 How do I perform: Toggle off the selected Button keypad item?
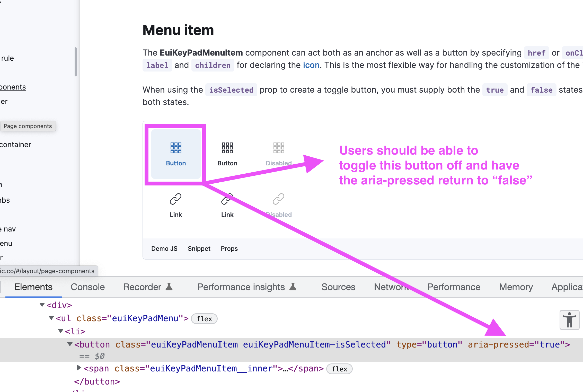click(x=176, y=154)
